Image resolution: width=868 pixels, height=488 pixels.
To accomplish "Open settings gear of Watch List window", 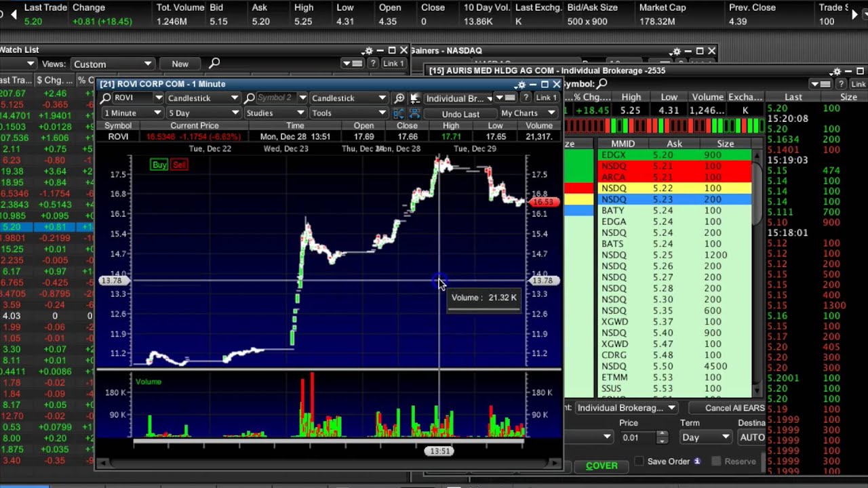I will 368,51.
